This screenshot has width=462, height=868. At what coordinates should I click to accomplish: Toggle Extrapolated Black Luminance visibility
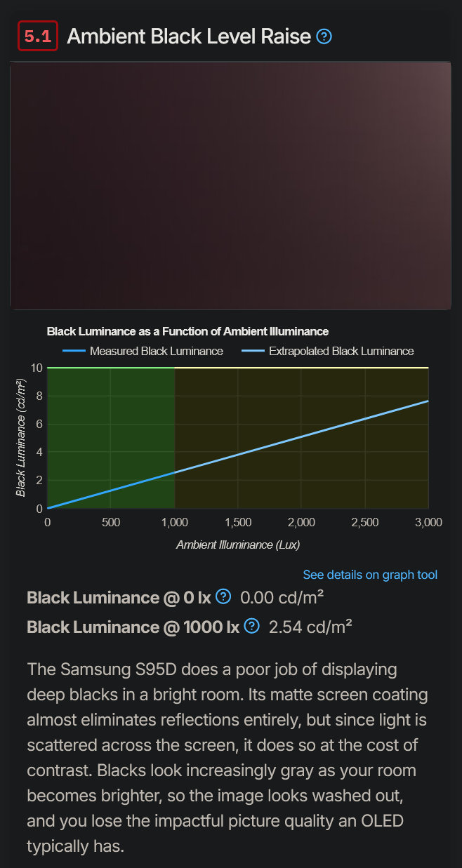pos(341,351)
